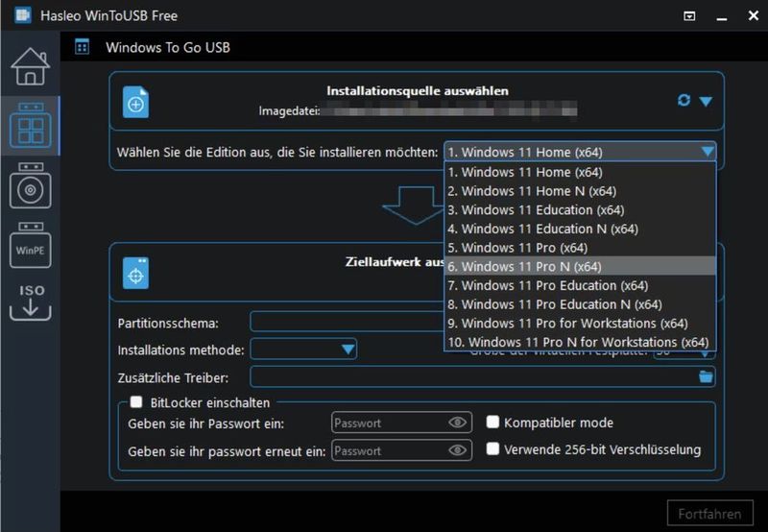
Task: Open title bar options menu icon
Action: tap(689, 16)
